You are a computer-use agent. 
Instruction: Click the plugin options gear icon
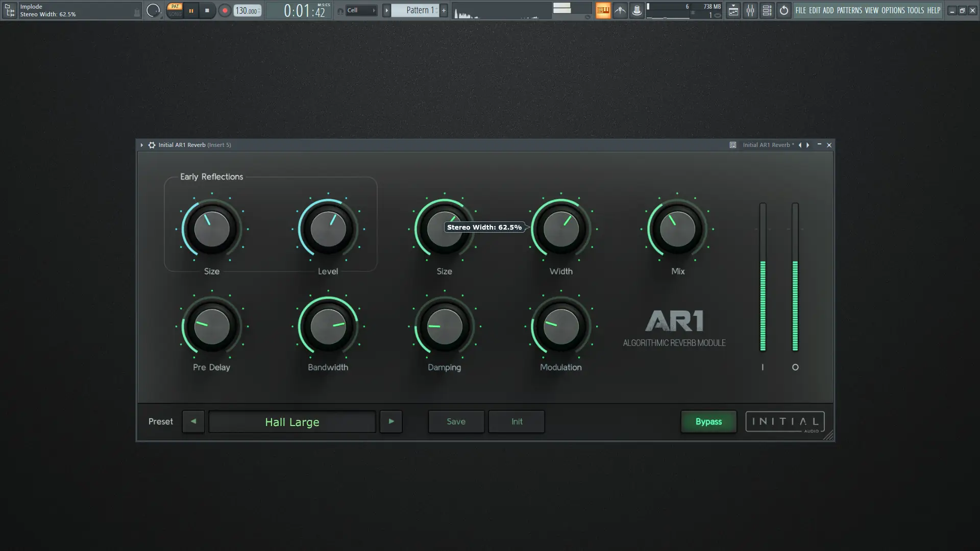tap(152, 145)
